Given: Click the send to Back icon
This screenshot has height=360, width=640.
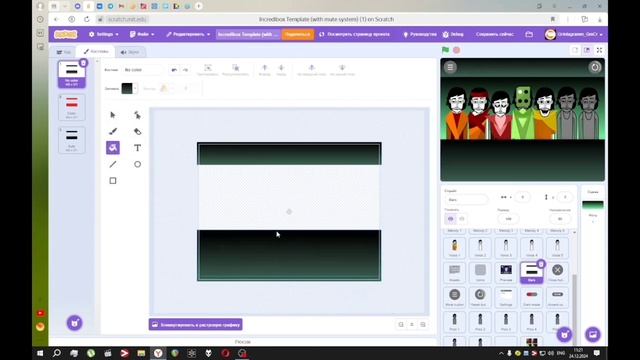Looking at the screenshot, I should click(x=342, y=69).
